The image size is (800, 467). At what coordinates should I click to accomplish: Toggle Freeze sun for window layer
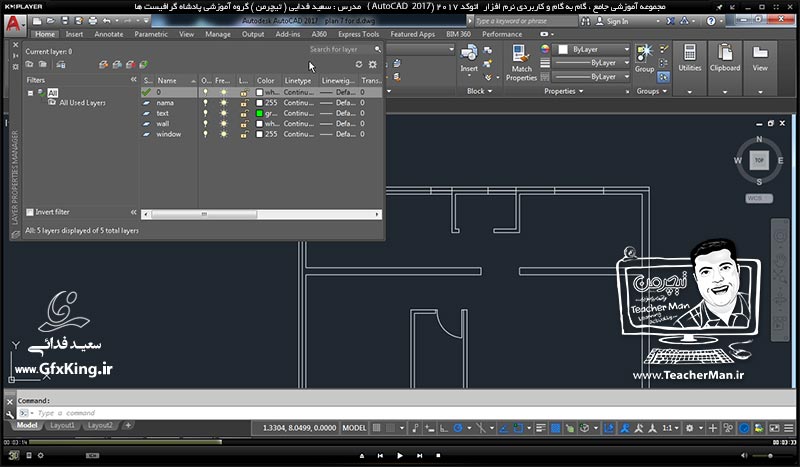coord(223,134)
